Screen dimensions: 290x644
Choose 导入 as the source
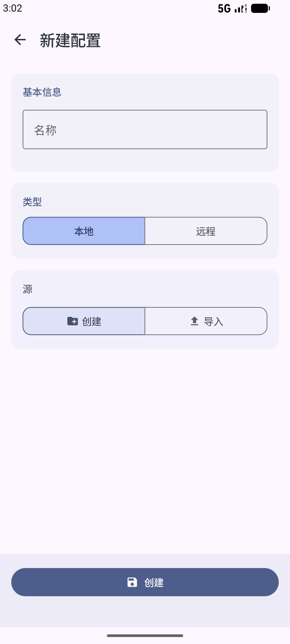click(x=206, y=321)
